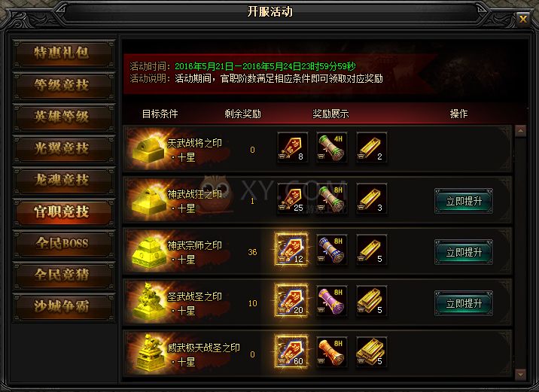Screen dimensions: 539x392
Task: Select the orange 8H scroll in last row
Action: [332, 352]
